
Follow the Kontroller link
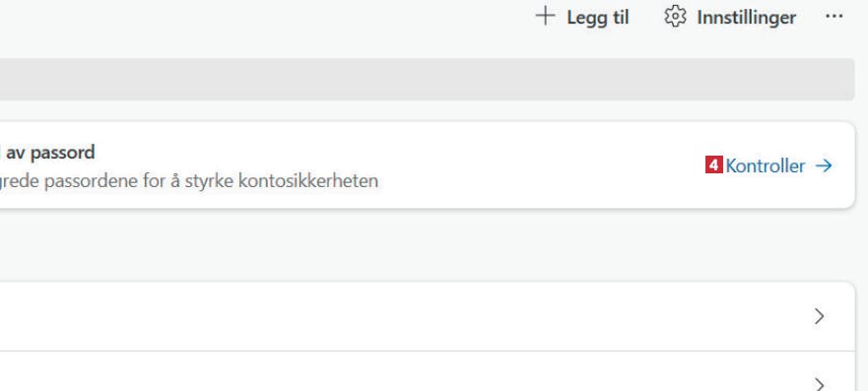(765, 165)
